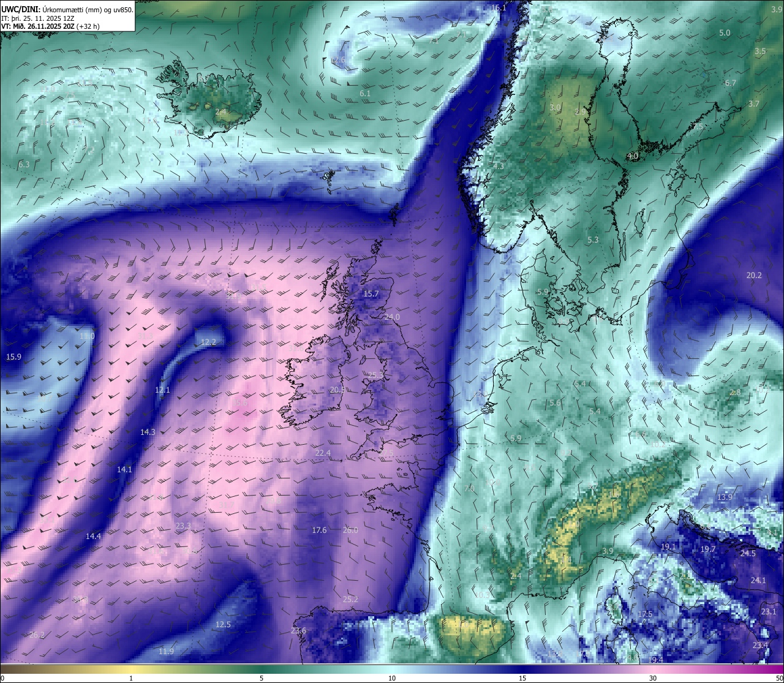This screenshot has height=683, width=784.
Task: Click the title "UWC/DINI: Úrkomumætti (mm) og uv850."
Action: 67,9
